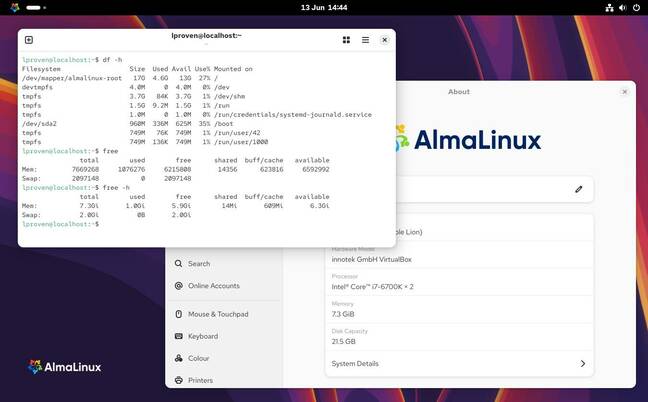648x402 pixels.
Task: Select the innotek GmbH VirtualBox hardware model text
Action: [x=372, y=259]
